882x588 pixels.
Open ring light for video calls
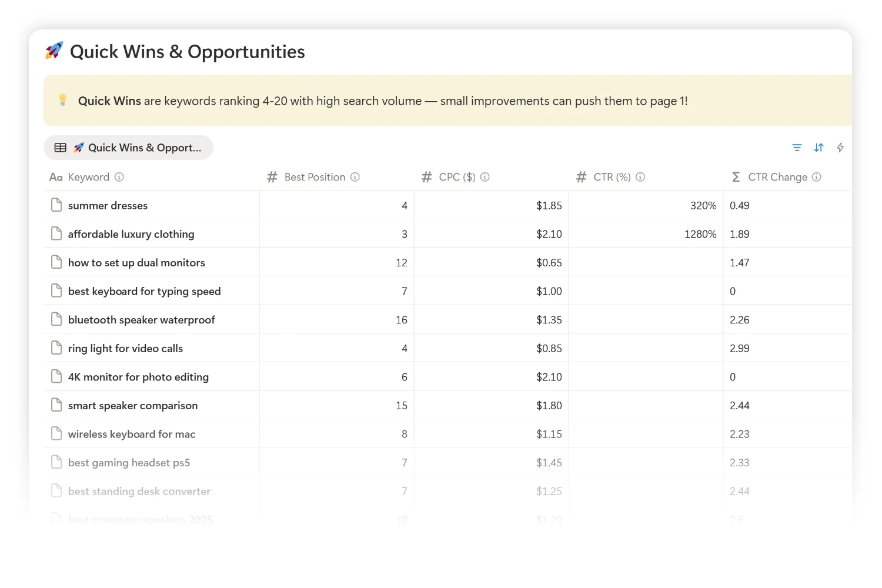125,349
